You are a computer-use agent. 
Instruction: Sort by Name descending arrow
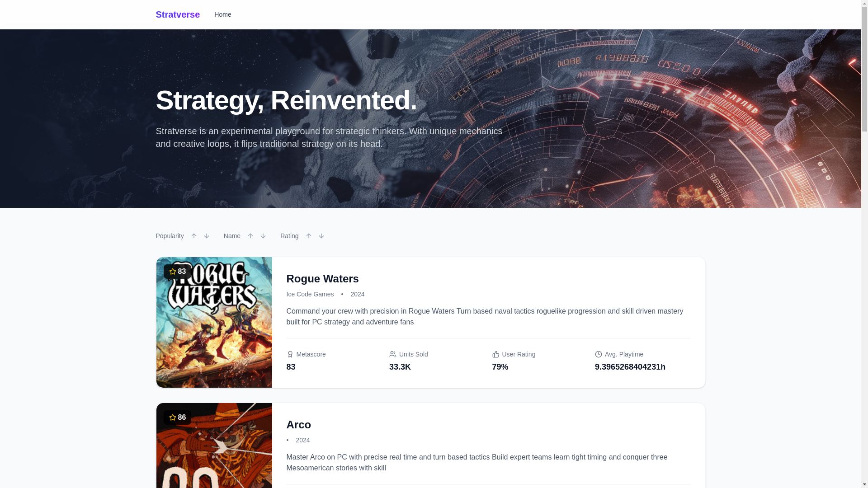[263, 236]
